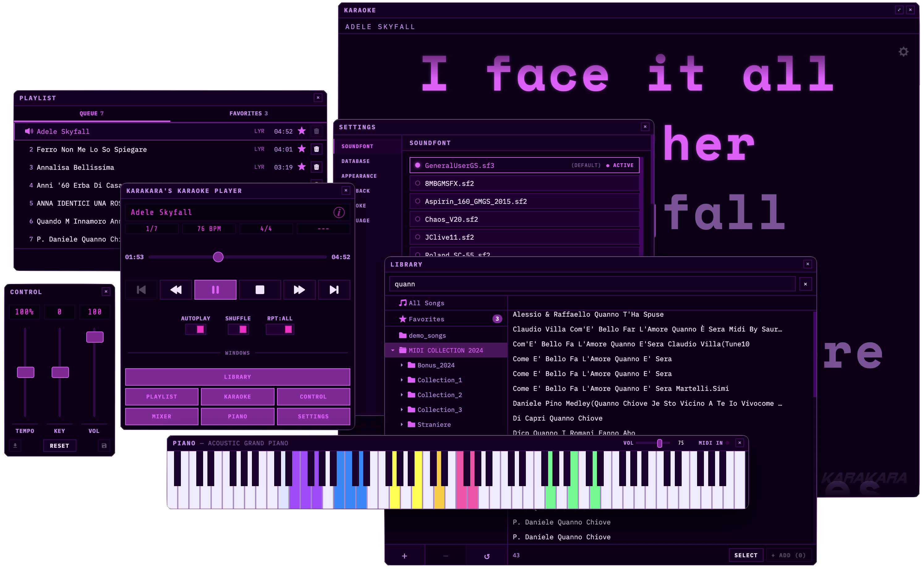Screen dimensions: 924x569
Task: Expand the Karaoke window to fullscreen
Action: coord(899,10)
